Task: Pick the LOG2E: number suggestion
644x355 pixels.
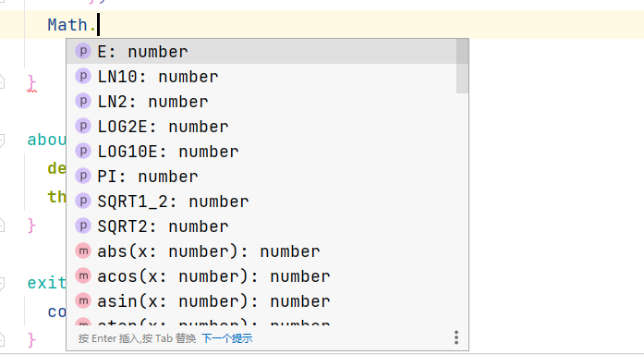Action: pyautogui.click(x=261, y=127)
